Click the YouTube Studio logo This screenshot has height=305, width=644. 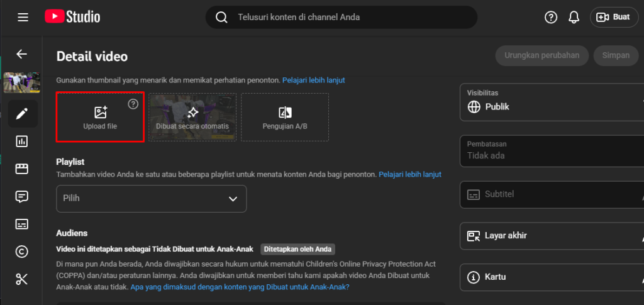click(x=72, y=17)
